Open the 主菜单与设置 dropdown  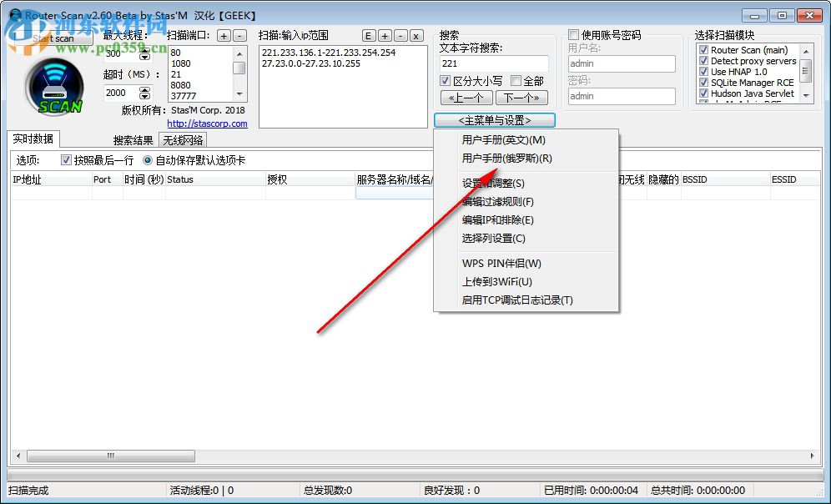click(493, 119)
